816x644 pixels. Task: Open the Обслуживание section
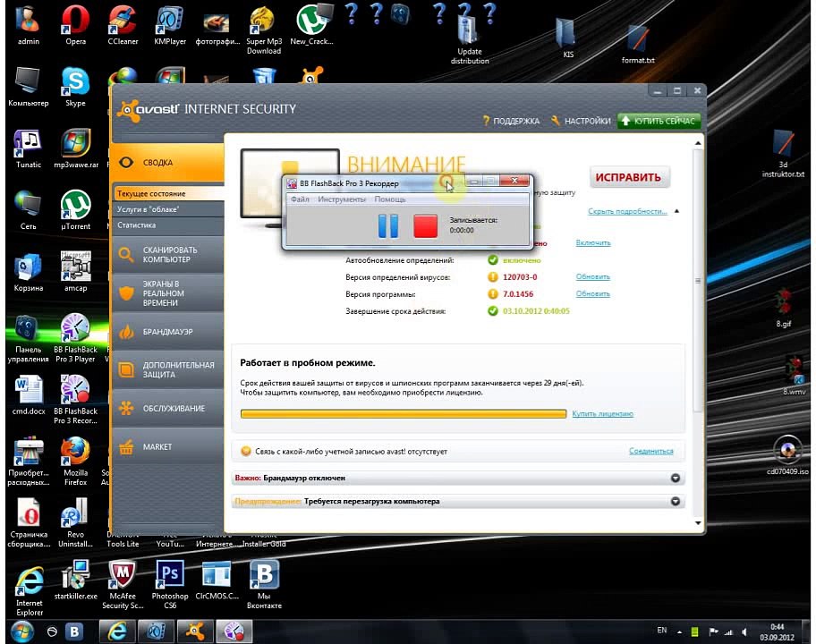(167, 409)
